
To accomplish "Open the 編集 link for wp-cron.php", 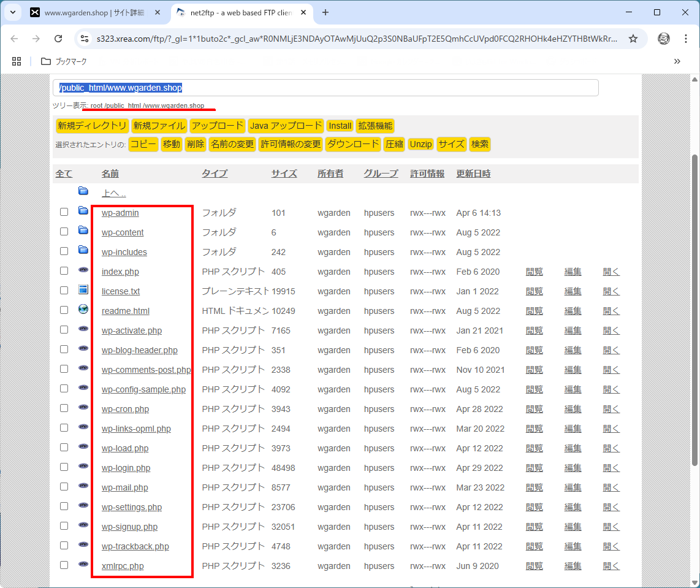I will point(573,409).
